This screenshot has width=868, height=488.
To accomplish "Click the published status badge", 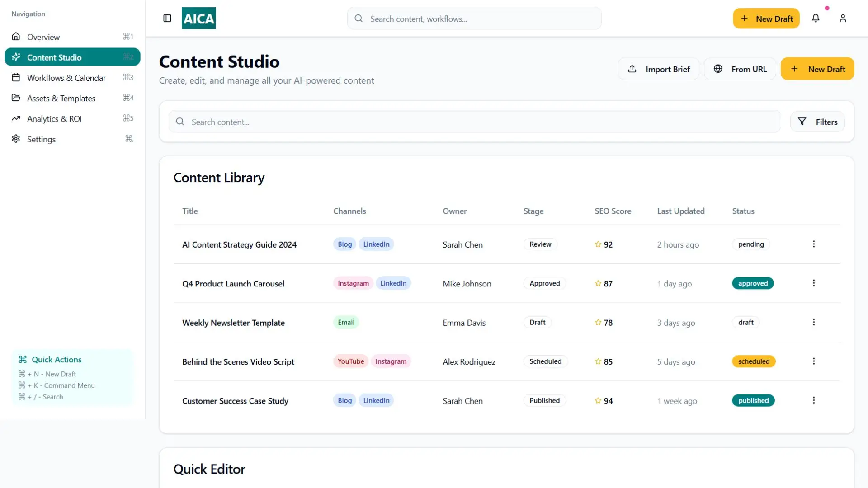I will [x=753, y=400].
